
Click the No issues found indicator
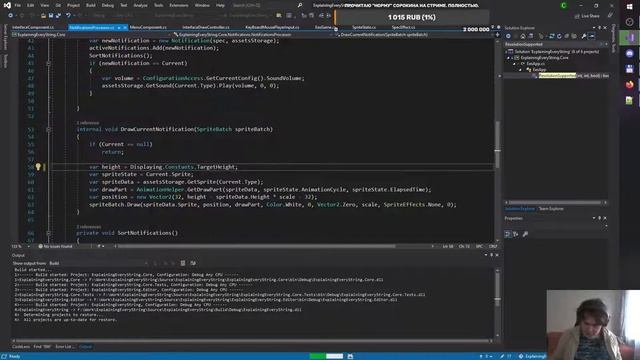pos(56,247)
